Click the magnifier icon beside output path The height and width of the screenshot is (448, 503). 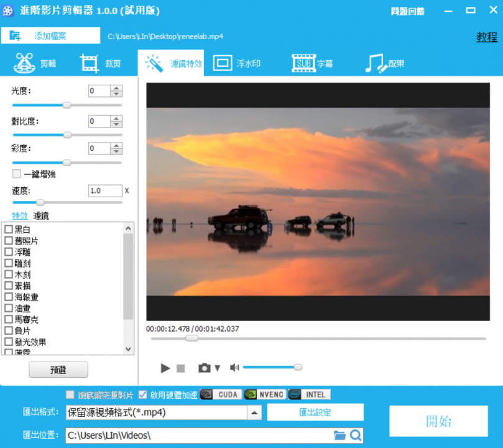tap(356, 435)
